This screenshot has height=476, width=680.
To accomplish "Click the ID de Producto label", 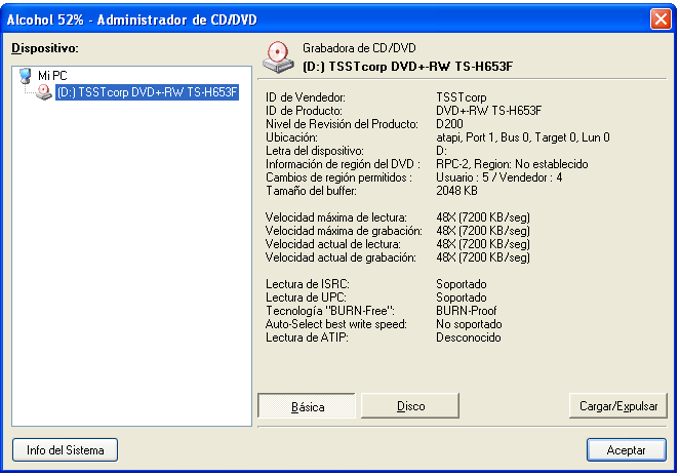I will click(304, 111).
